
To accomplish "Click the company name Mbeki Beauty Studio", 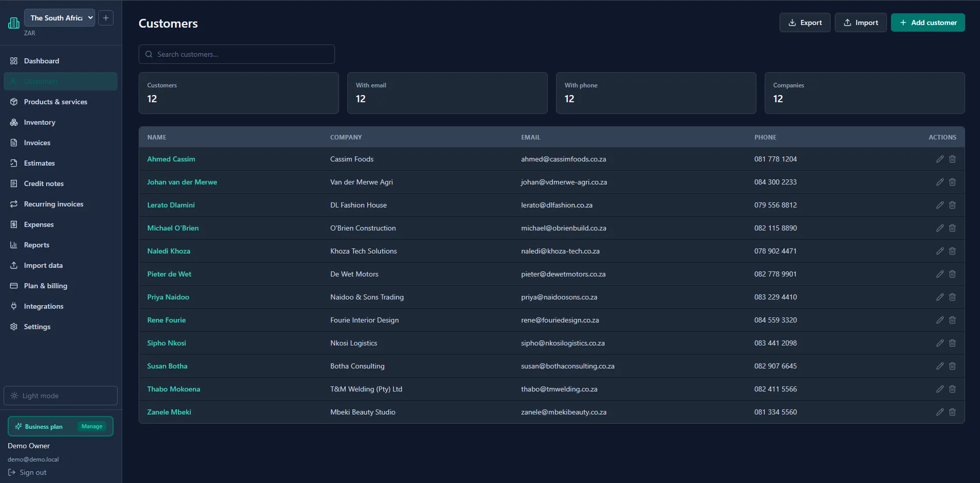I will point(363,412).
